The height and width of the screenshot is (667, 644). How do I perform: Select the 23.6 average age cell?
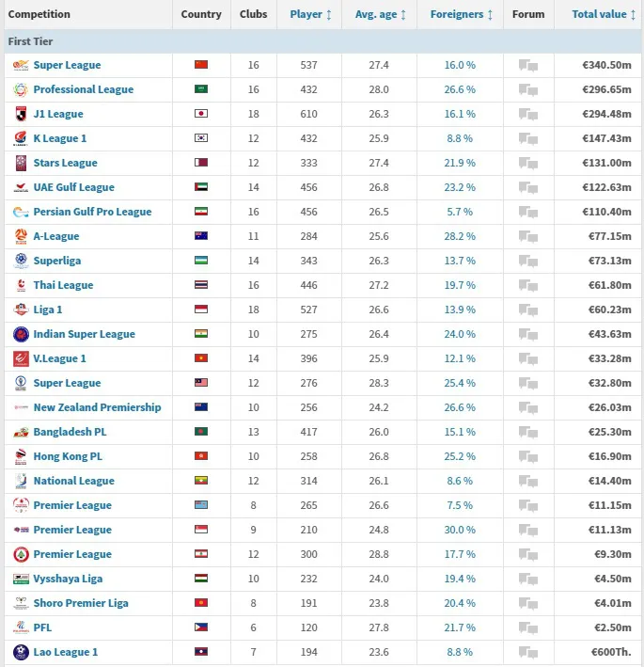(x=379, y=652)
